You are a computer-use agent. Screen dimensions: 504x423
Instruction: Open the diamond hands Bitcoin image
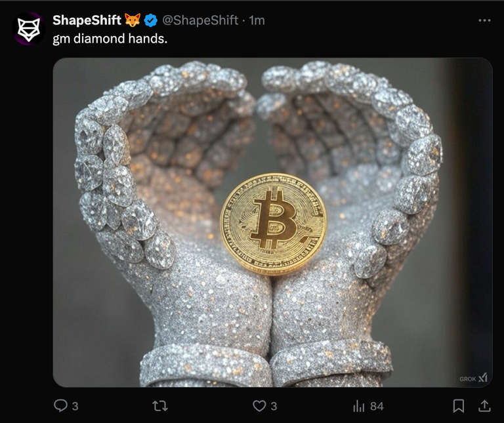pyautogui.click(x=272, y=222)
